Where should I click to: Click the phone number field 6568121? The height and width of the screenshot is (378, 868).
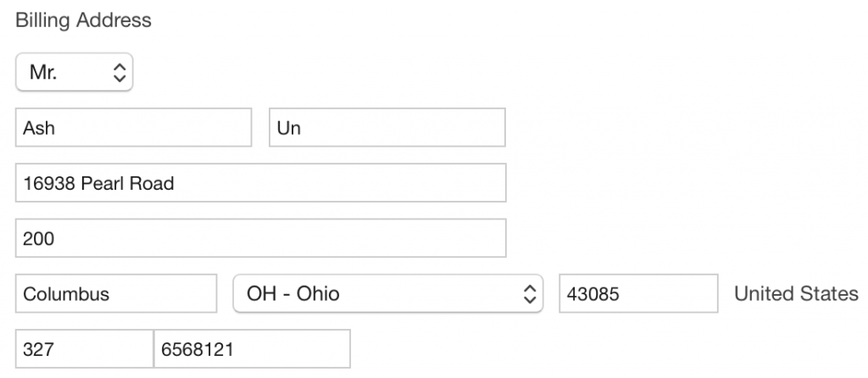(251, 349)
